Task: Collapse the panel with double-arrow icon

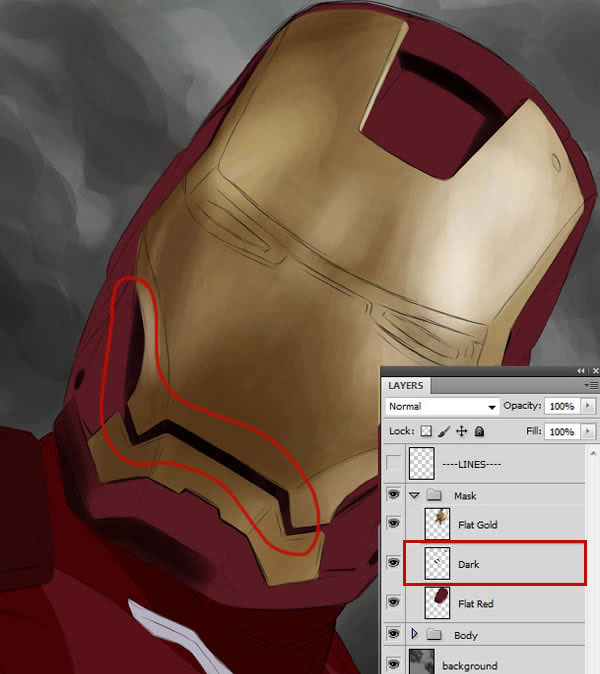Action: pyautogui.click(x=581, y=371)
